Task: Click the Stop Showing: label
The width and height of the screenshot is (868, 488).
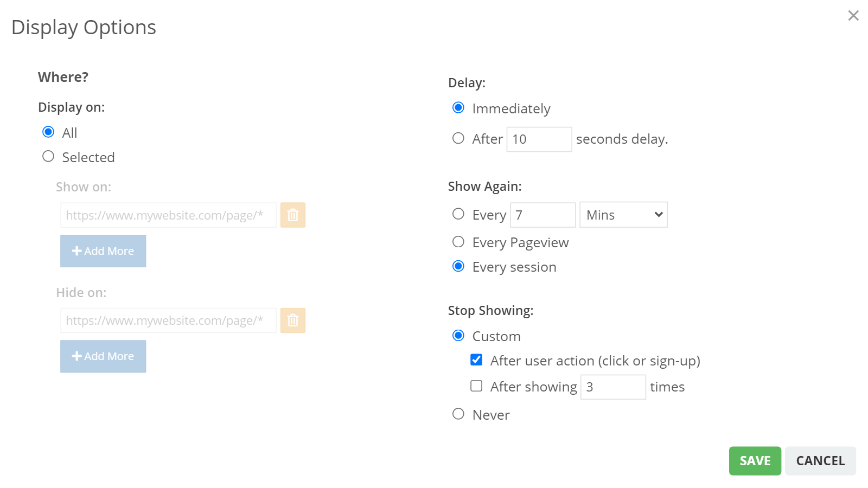Action: (x=490, y=311)
